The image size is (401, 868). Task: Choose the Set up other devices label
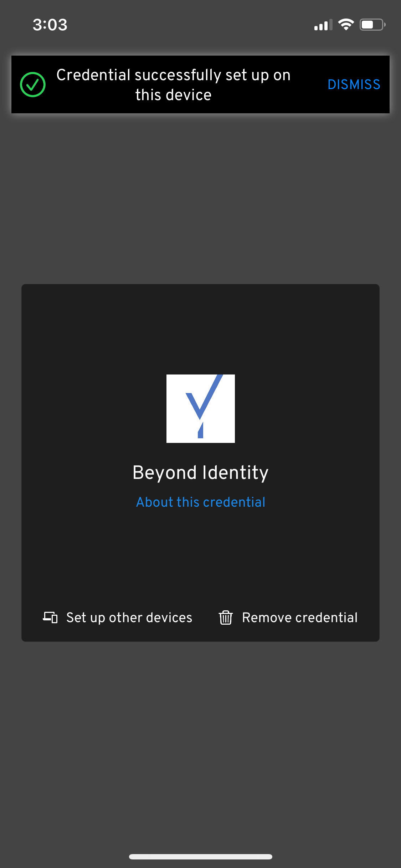(x=129, y=618)
